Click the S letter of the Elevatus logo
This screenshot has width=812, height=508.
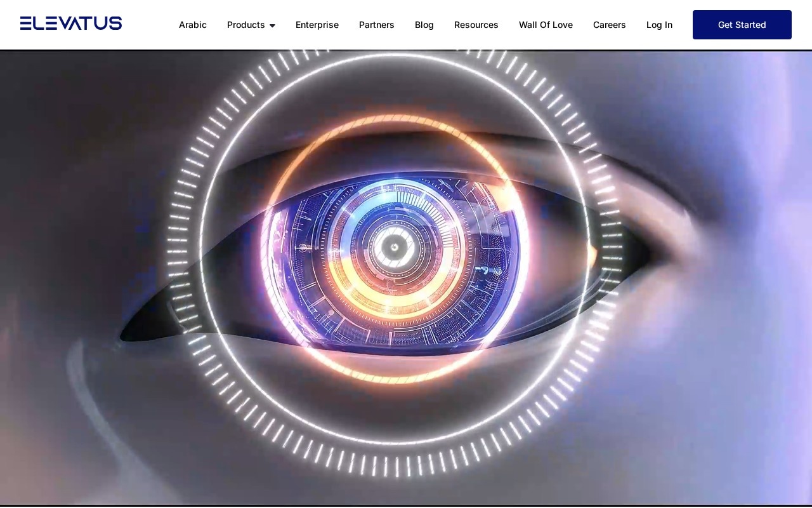115,23
